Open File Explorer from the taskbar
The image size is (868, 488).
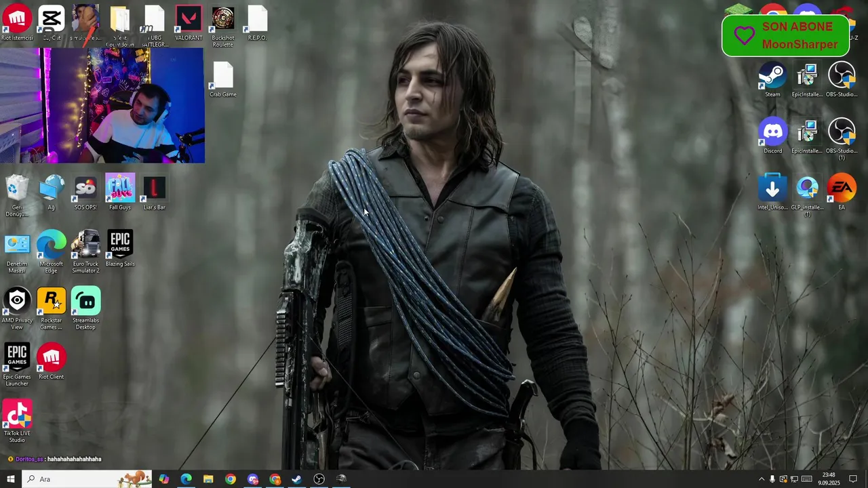pos(208,479)
